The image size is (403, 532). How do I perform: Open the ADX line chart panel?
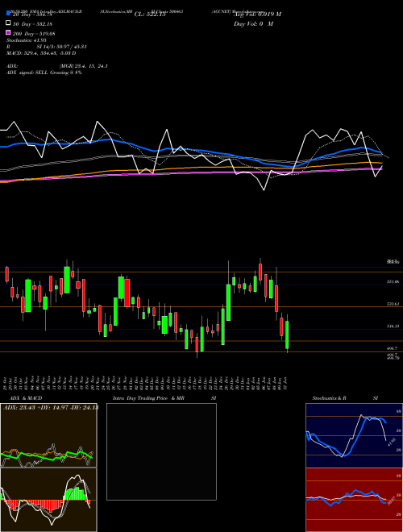pos(48,435)
